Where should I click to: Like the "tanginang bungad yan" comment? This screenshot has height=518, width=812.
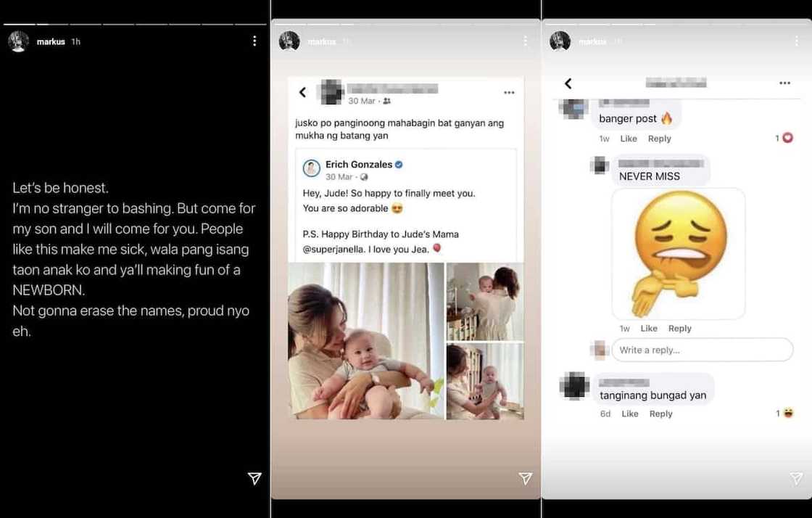[630, 414]
